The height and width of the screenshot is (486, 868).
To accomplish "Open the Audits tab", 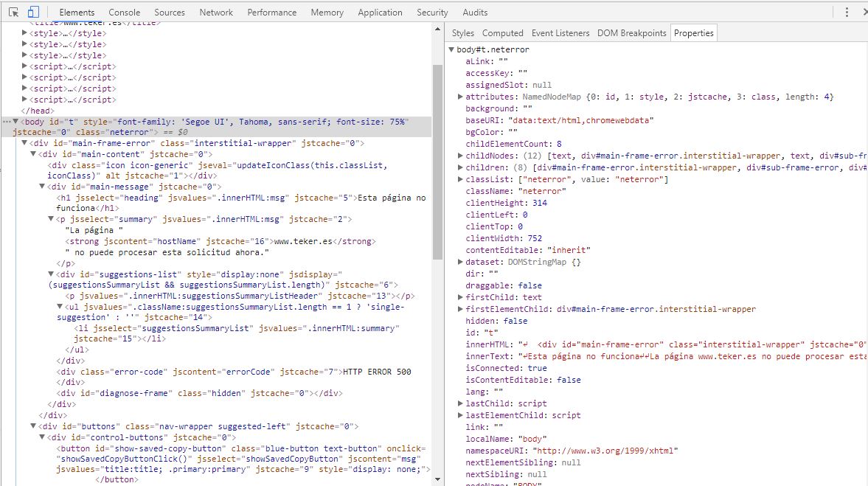I will [x=475, y=13].
